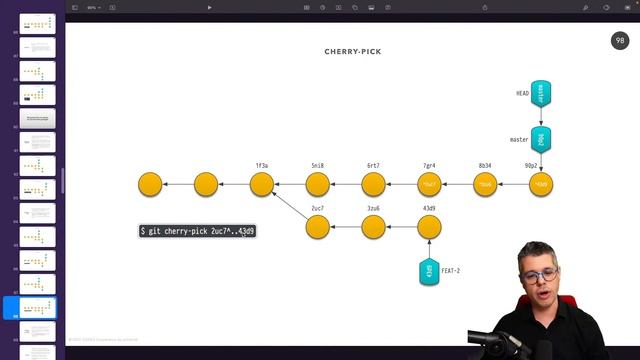Select the teal HEAD tag shape
Screen dimensions: 640x360
[x=541, y=94]
